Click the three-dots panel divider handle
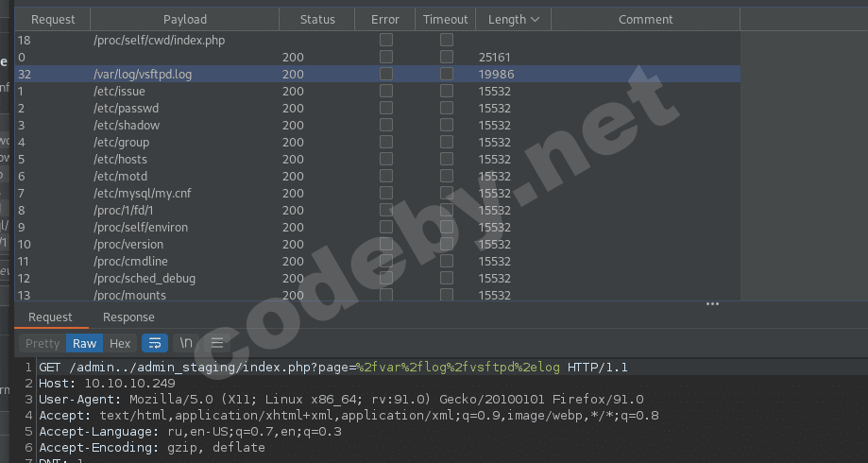The width and height of the screenshot is (868, 463). [712, 304]
